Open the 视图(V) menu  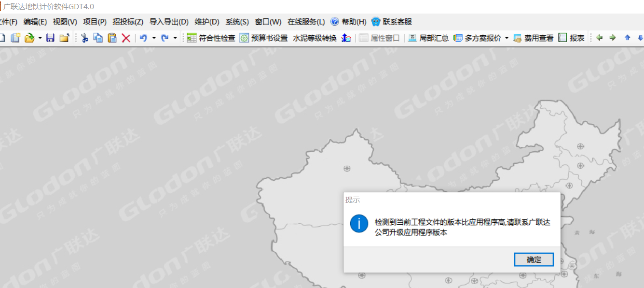click(65, 22)
